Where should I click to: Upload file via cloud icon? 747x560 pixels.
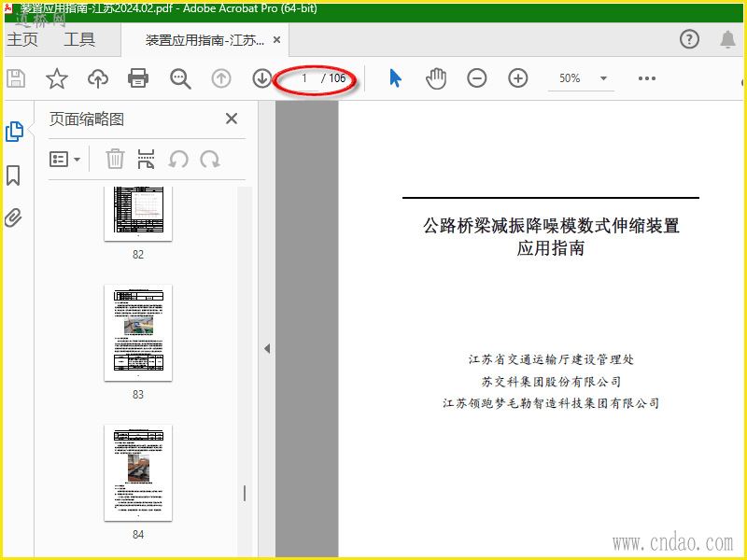[x=98, y=78]
